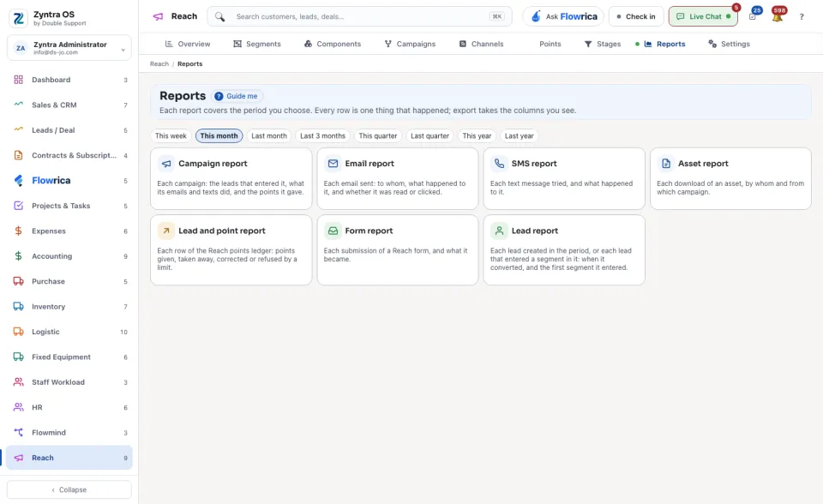823x504 pixels.
Task: Click the help question mark icon
Action: coord(802,17)
